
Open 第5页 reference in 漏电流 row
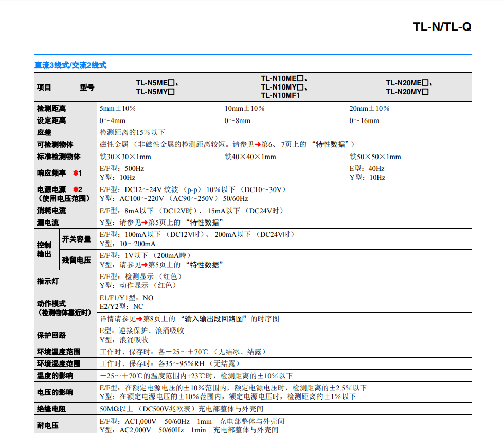pos(182,222)
